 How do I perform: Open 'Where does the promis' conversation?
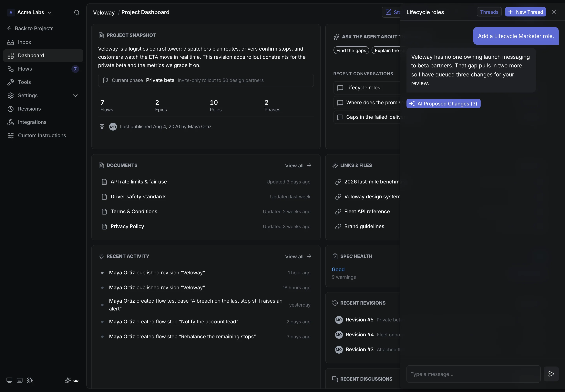[367, 103]
